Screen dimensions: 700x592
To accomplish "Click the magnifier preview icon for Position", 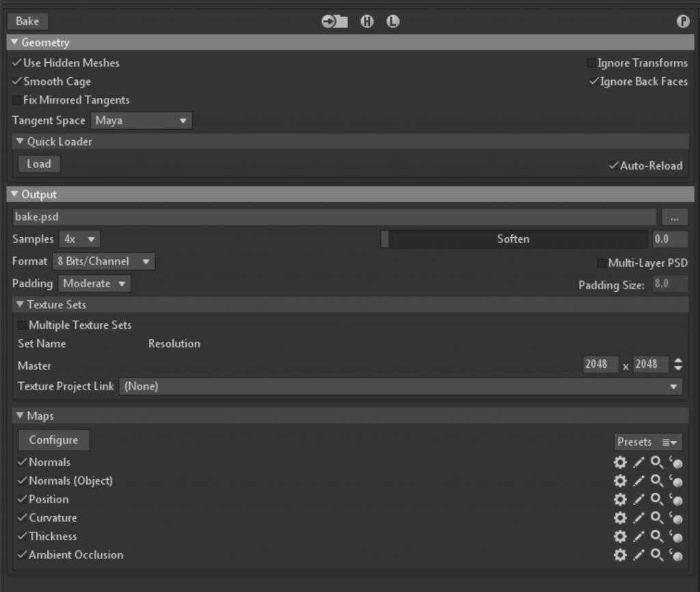I will [657, 500].
